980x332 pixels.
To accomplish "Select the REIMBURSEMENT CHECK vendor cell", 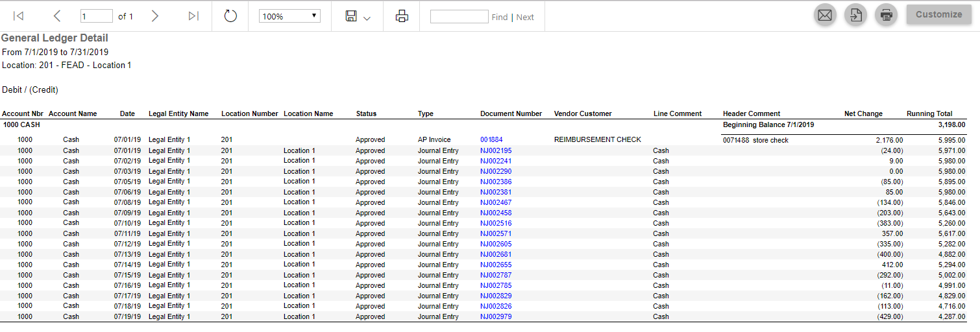I will point(598,139).
